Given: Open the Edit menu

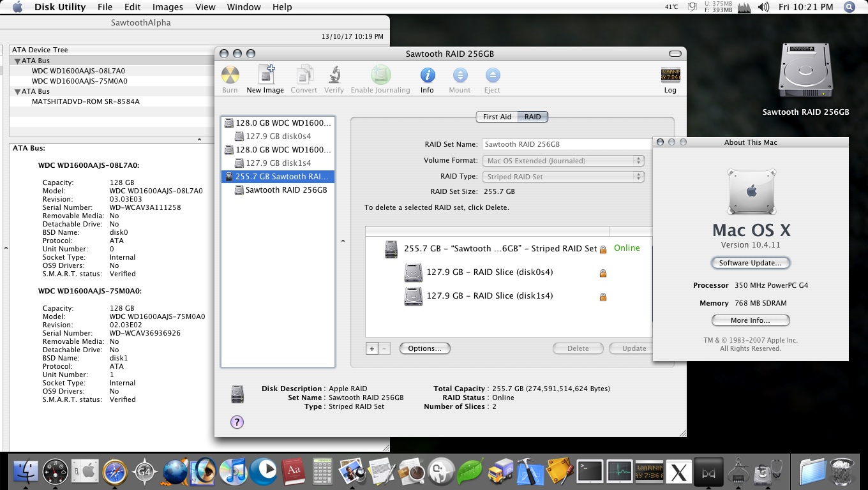Looking at the screenshot, I should point(133,7).
